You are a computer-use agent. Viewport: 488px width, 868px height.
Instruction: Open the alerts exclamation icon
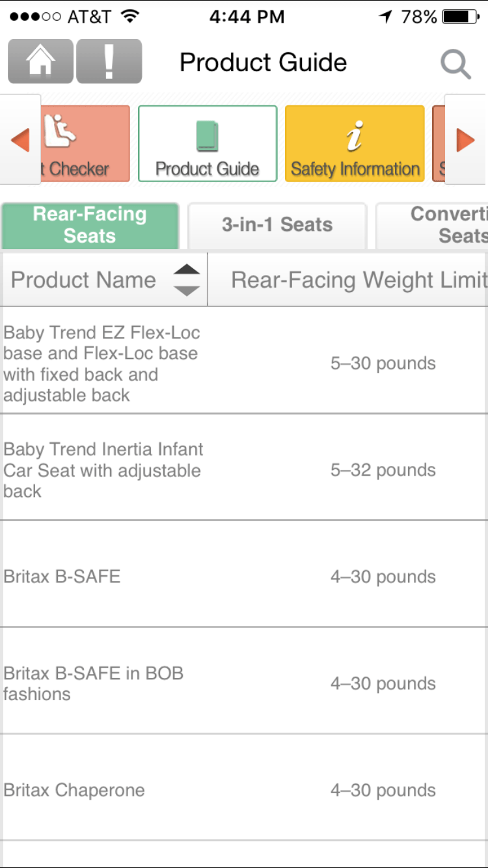click(109, 61)
